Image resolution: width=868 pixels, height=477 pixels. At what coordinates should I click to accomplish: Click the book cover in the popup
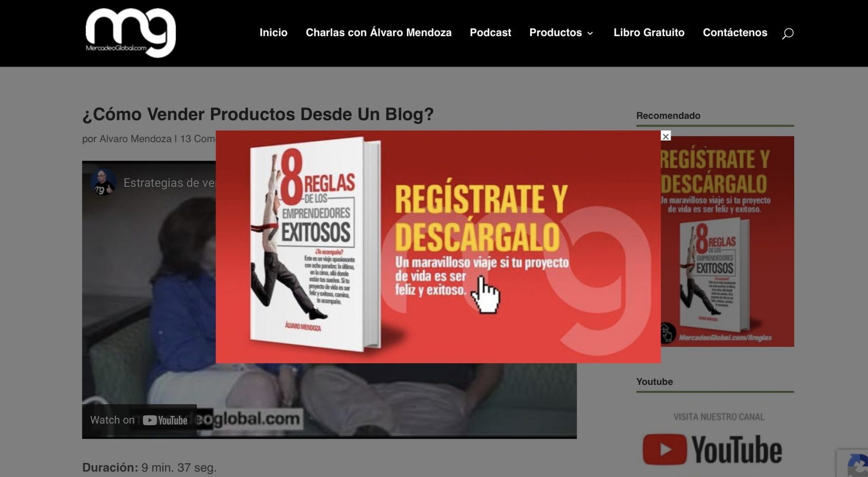(x=316, y=244)
